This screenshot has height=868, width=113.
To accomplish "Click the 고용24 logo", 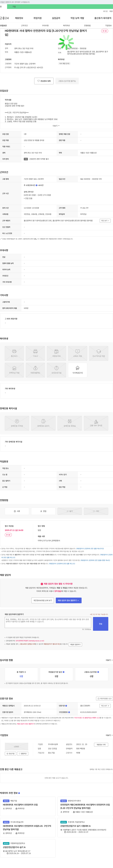I will 4,18.
